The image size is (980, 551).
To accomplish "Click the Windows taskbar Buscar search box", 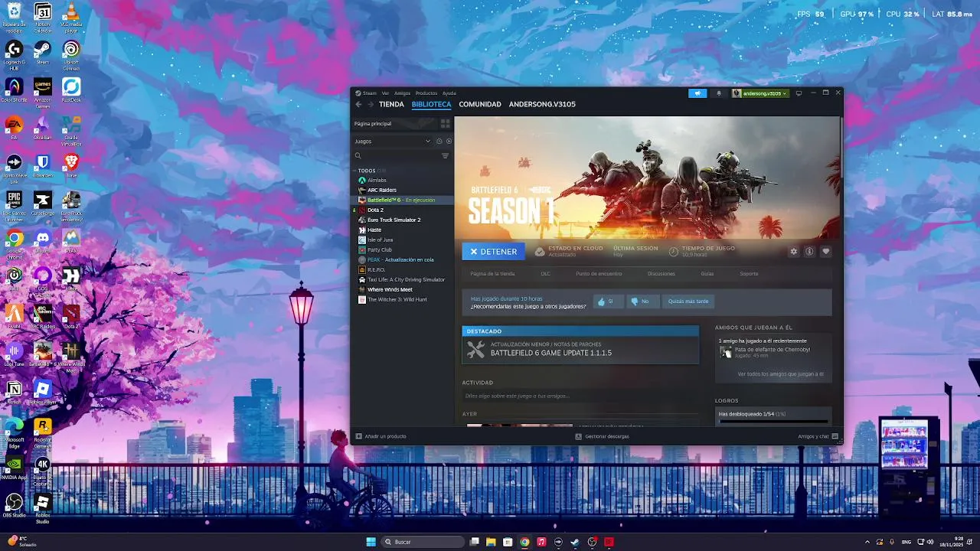I will (423, 542).
